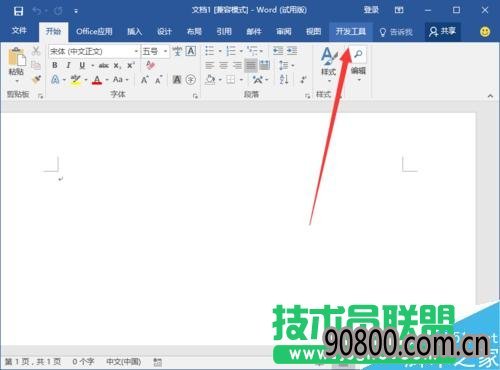Open the 文件 tab

[19, 31]
